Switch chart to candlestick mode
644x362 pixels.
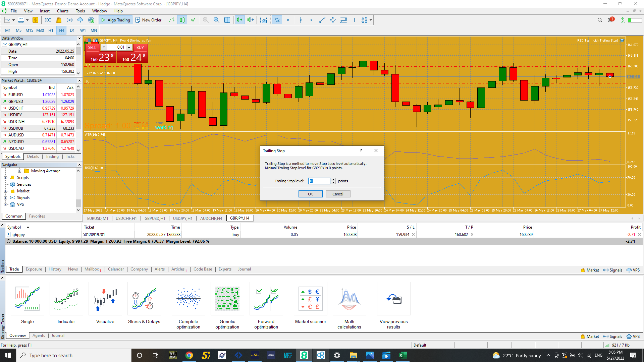[x=182, y=20]
